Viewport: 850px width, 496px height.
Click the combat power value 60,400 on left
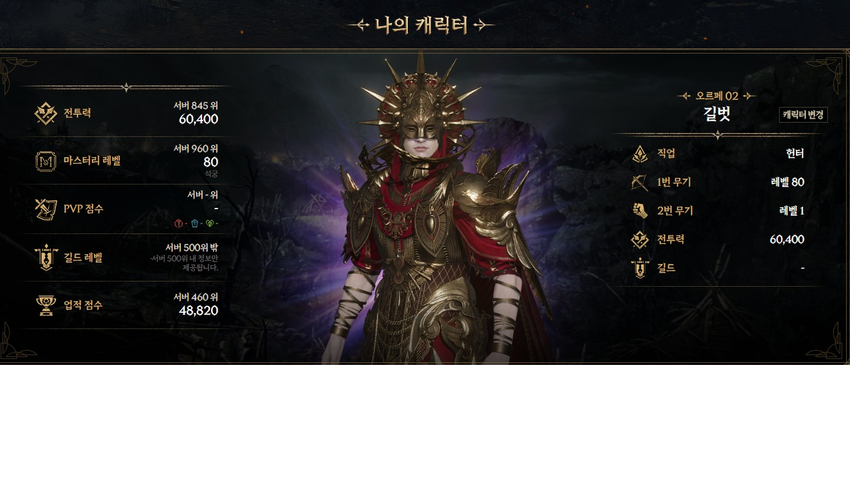click(x=198, y=119)
